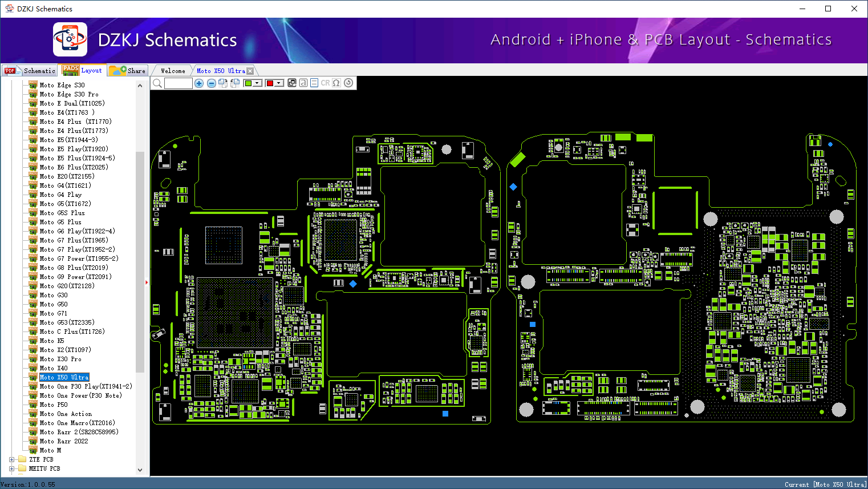Click the chip icon beside Moto X40
The image size is (868, 489).
(x=33, y=368)
